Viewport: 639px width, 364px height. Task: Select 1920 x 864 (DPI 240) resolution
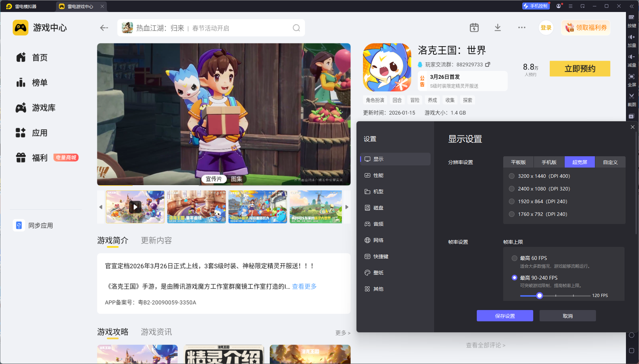[x=538, y=201]
